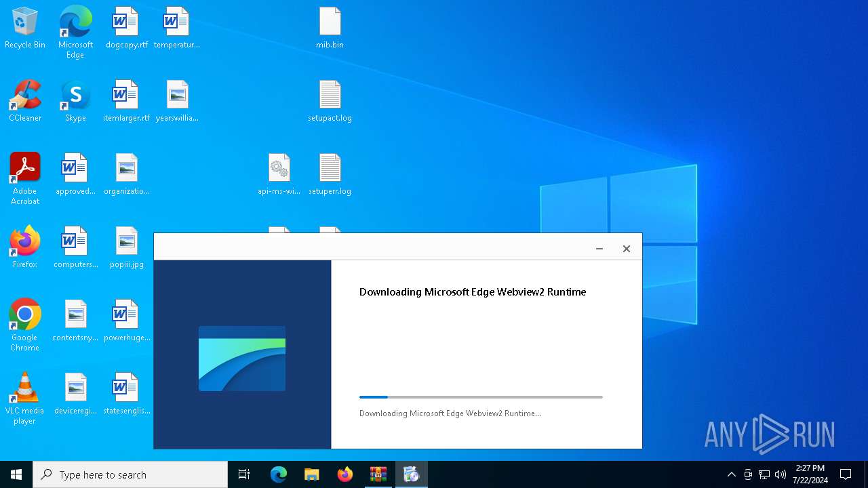The width and height of the screenshot is (868, 488).
Task: Click the Webview2 logo image in installer
Action: (x=242, y=359)
